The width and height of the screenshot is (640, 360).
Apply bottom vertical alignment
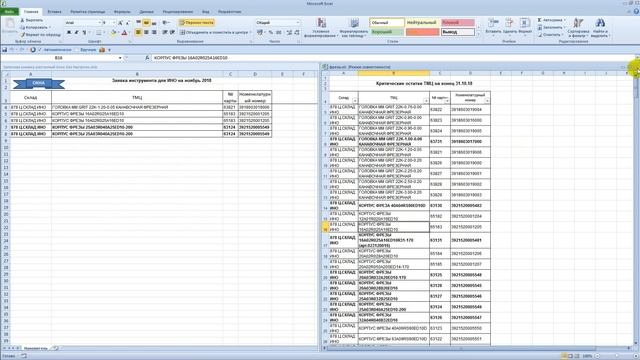coord(154,23)
